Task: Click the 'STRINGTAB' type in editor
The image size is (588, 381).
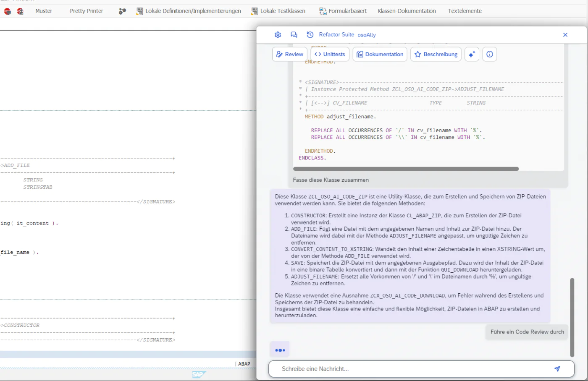Action: (x=38, y=187)
